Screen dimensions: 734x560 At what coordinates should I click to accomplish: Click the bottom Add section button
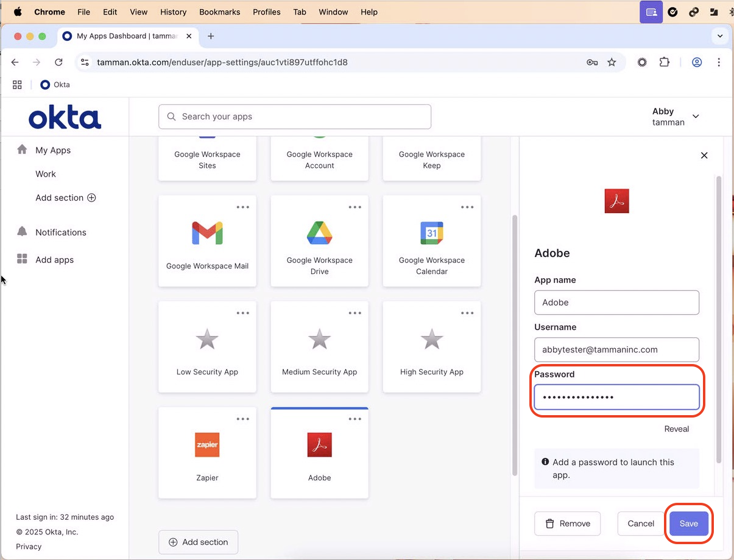[x=199, y=542]
